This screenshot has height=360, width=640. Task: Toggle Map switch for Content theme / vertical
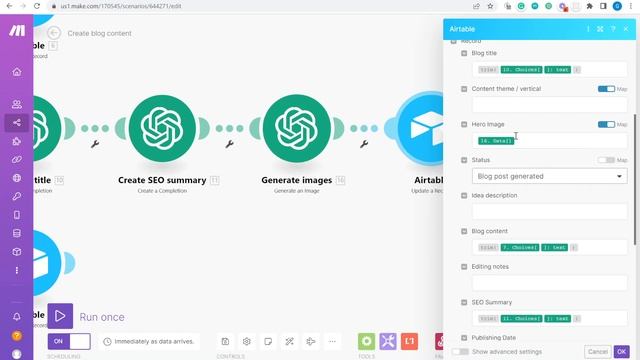point(606,89)
